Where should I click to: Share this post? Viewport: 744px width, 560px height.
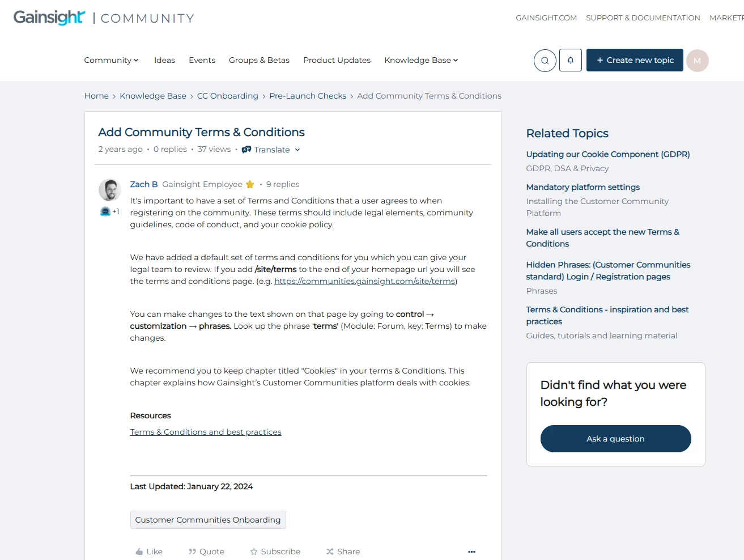coord(343,551)
